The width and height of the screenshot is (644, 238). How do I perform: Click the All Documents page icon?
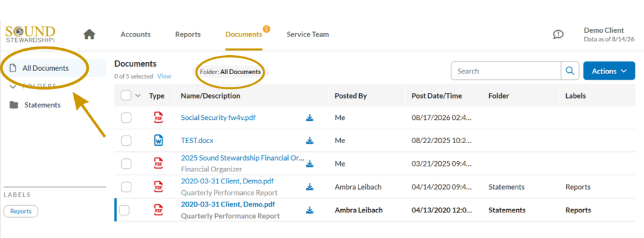coord(13,68)
